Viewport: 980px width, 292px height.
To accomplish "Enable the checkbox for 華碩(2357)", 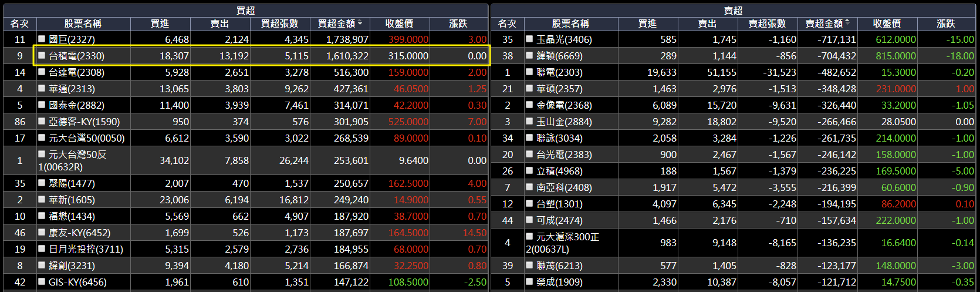I will [529, 88].
